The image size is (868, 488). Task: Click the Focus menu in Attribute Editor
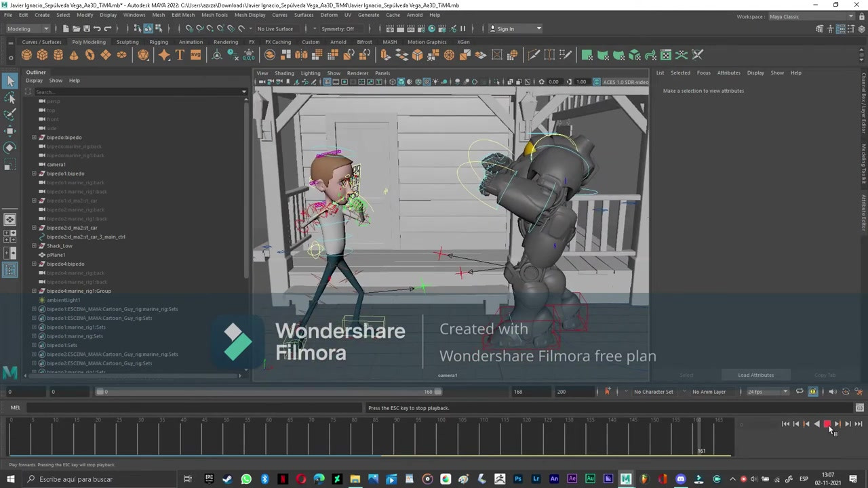704,73
